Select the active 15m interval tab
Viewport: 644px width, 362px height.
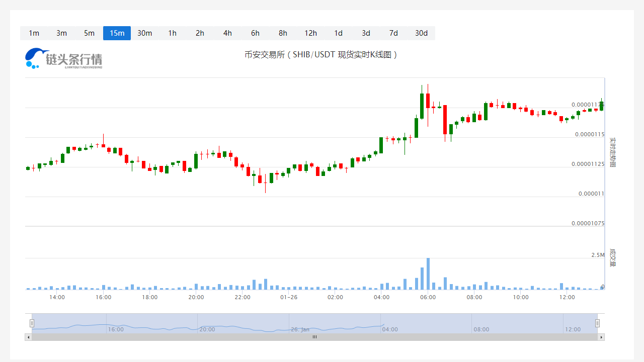click(x=117, y=33)
